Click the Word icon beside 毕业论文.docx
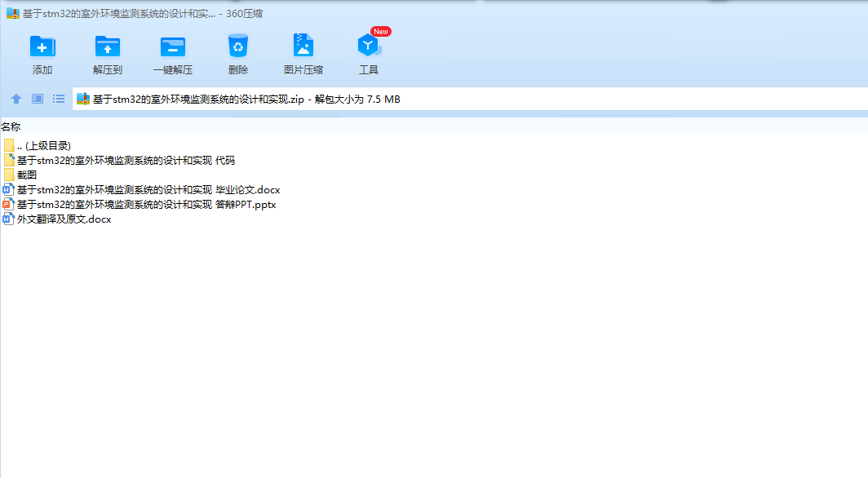The image size is (868, 478). (8, 190)
